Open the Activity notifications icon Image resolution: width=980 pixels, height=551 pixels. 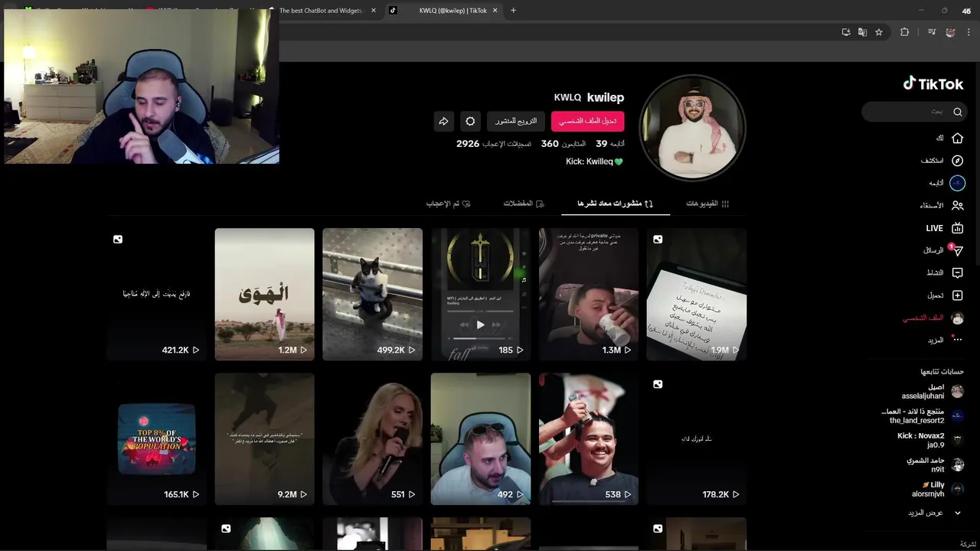point(957,272)
